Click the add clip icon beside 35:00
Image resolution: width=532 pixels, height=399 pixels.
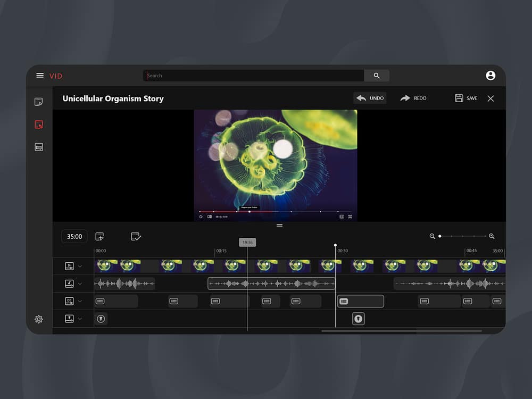pyautogui.click(x=99, y=237)
